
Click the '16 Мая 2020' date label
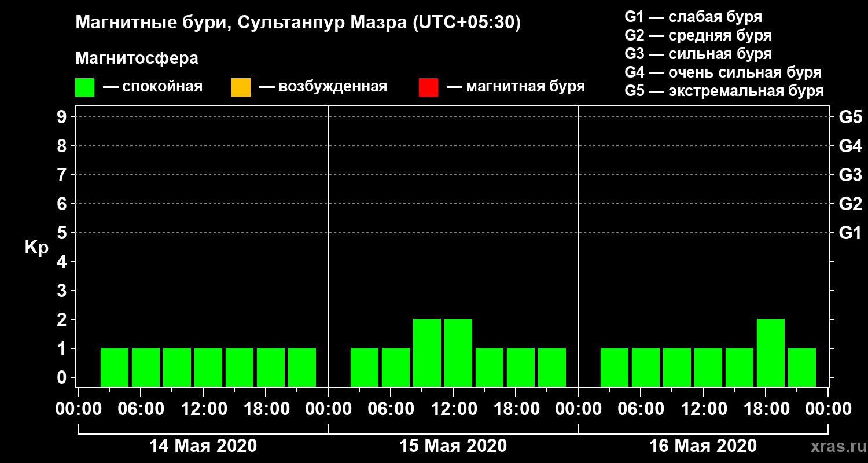tap(703, 446)
